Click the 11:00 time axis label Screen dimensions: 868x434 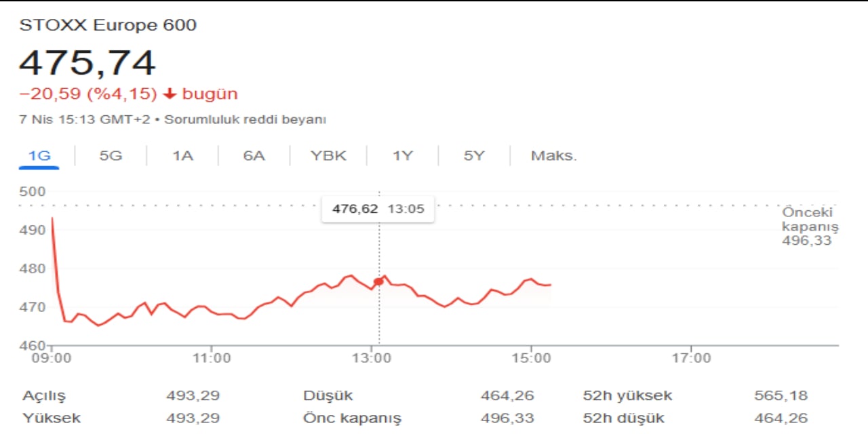click(x=212, y=357)
